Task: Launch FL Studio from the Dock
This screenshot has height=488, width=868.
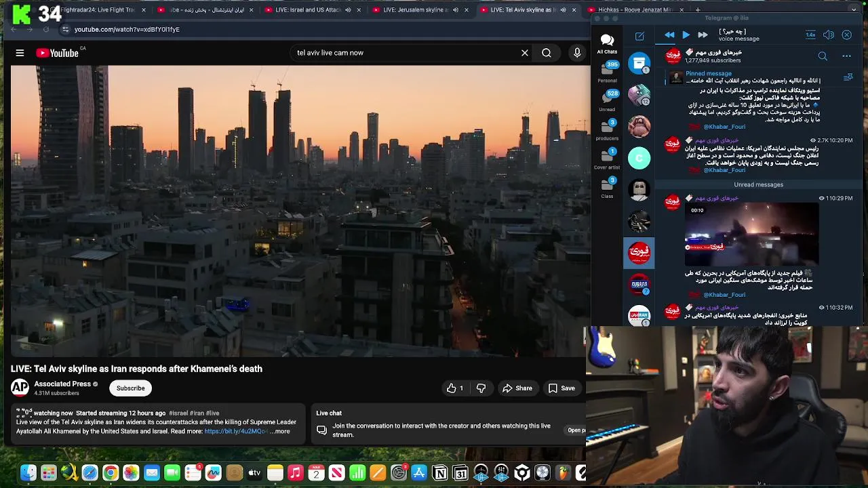Action: (x=564, y=473)
